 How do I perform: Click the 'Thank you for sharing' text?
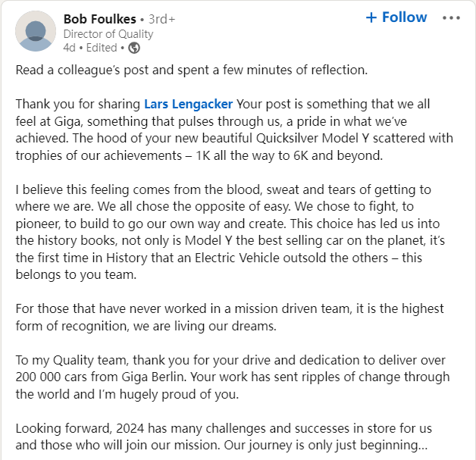pyautogui.click(x=78, y=104)
